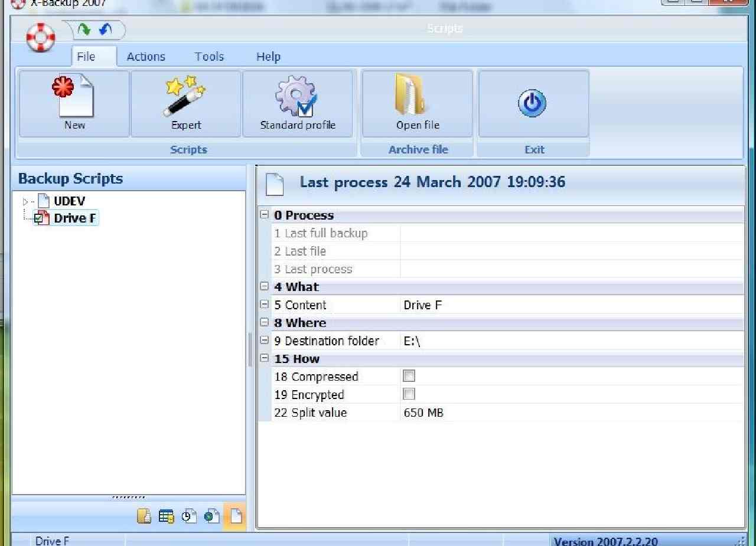Click the golden archive icon below the scripts list

tap(144, 516)
